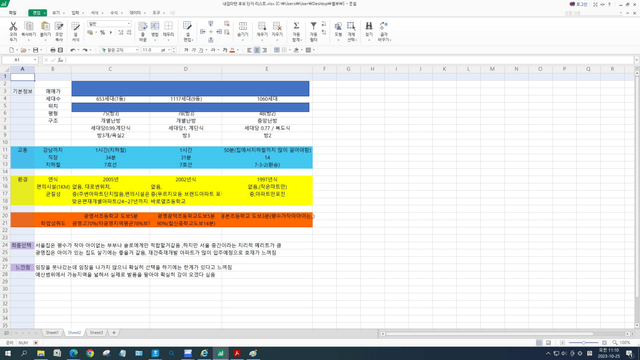Screen dimensions: 640x360
Task: Click the Name Box showing A1
Action: 19,60
